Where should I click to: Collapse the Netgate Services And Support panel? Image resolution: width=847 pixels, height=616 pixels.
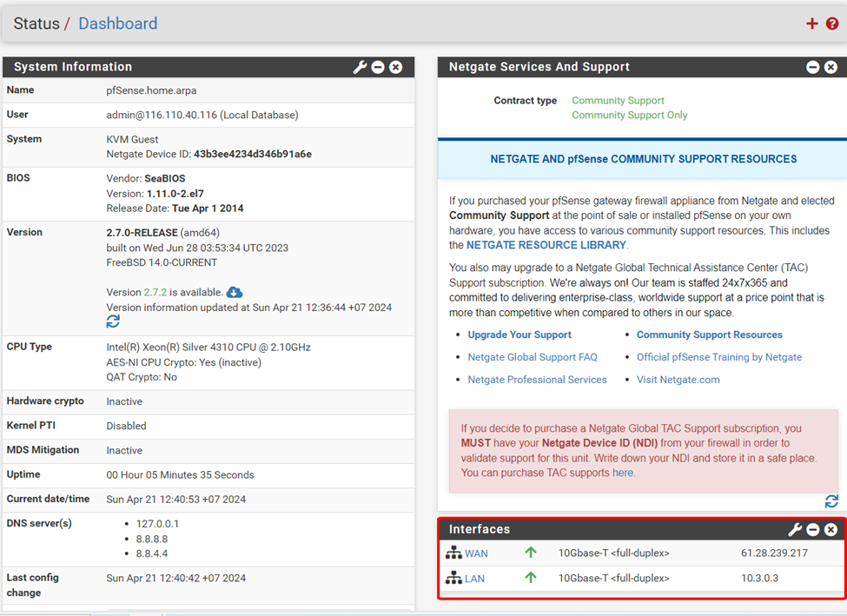tap(813, 67)
